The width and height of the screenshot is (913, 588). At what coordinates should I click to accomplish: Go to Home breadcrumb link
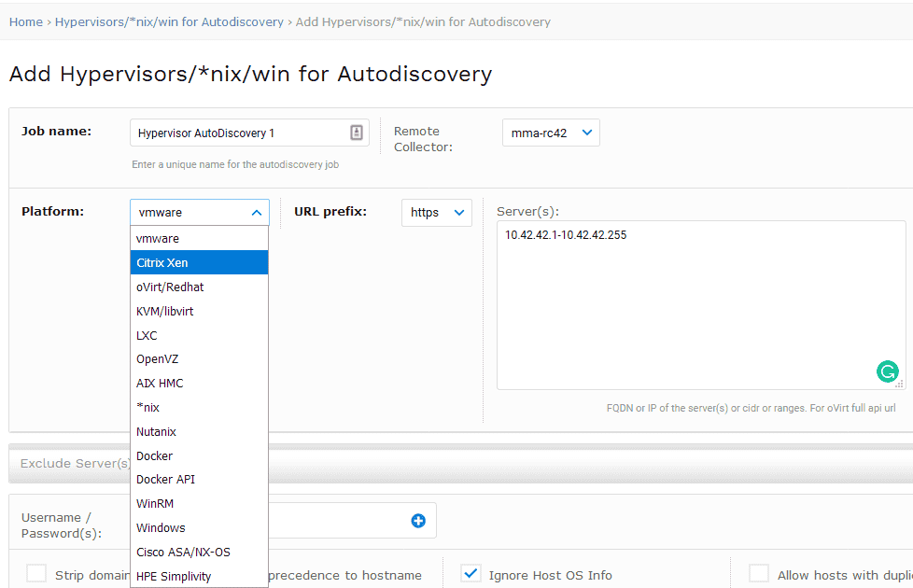click(25, 22)
